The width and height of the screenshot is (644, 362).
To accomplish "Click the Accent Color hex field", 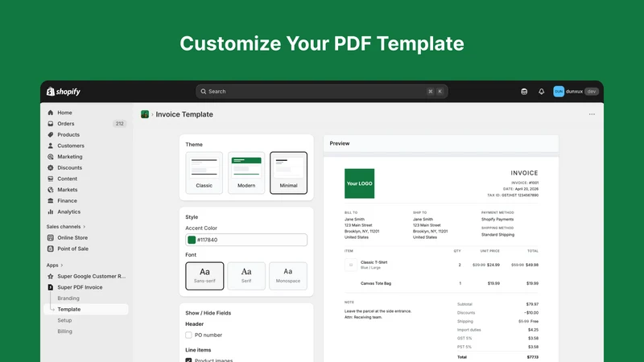I will (x=246, y=240).
